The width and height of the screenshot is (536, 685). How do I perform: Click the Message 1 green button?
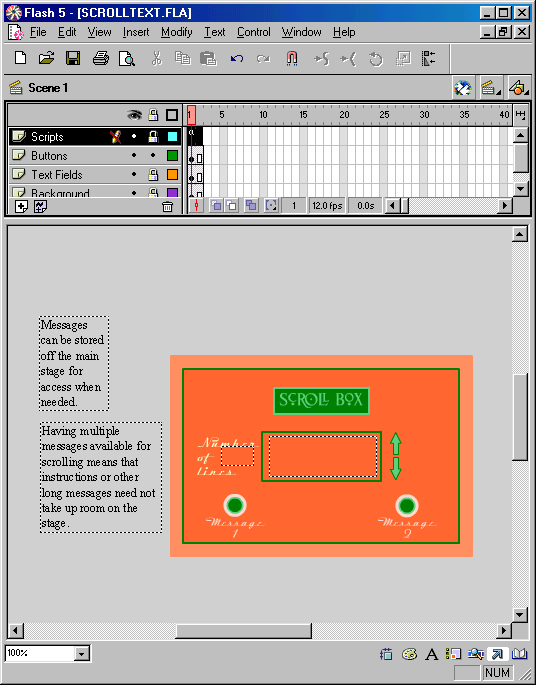[235, 505]
